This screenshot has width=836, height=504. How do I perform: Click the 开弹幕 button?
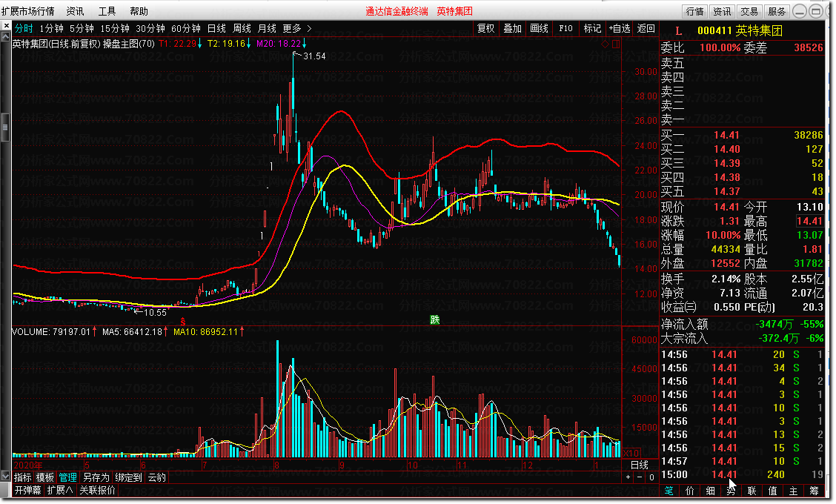tap(27, 490)
